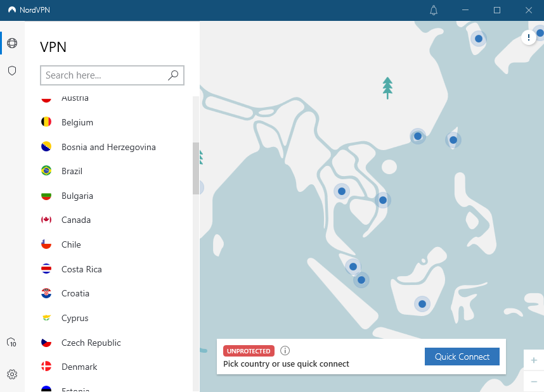Zoom in using the plus map control
544x392 pixels.
coord(533,360)
